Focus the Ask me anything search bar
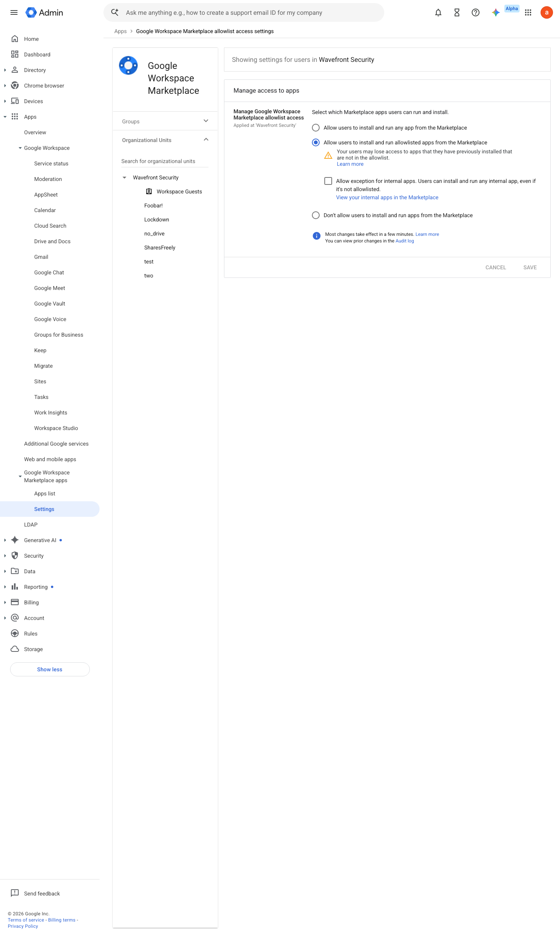Screen dimensions: 560x934 coord(243,12)
